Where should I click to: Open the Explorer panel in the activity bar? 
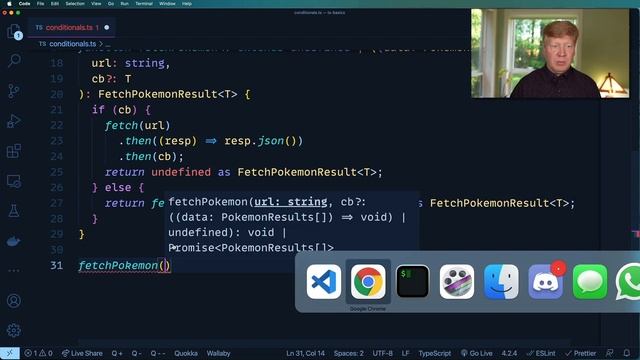[x=14, y=32]
